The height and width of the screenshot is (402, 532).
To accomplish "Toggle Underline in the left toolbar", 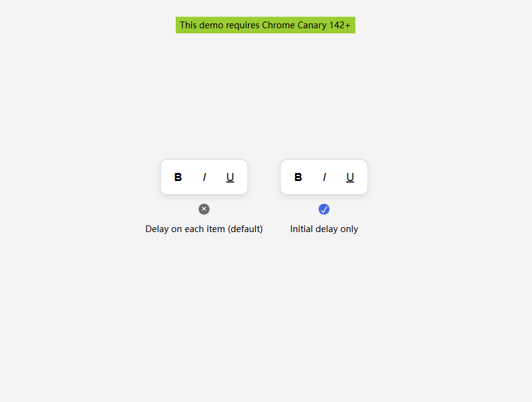I will click(x=230, y=177).
